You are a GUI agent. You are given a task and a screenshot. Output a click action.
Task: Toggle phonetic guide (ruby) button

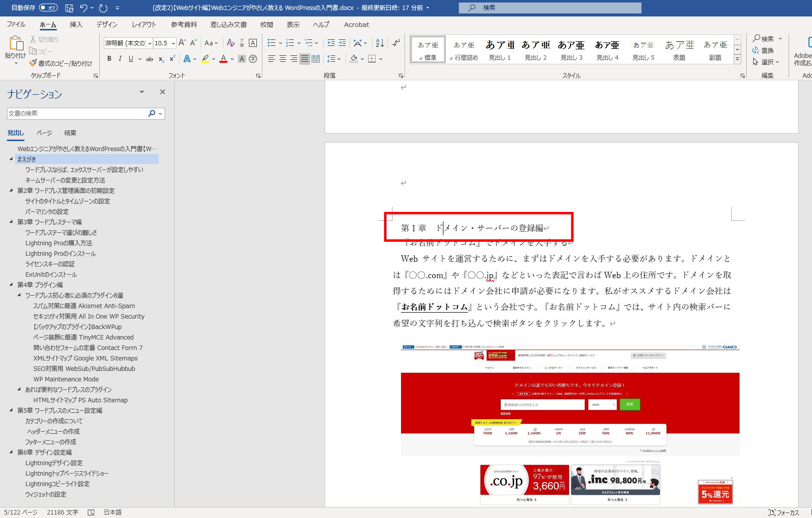[x=242, y=43]
